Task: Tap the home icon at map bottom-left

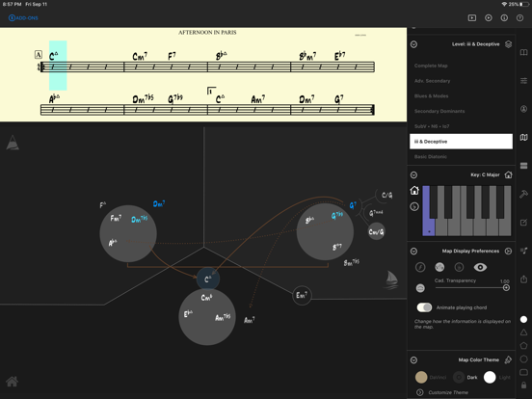Action: click(12, 382)
